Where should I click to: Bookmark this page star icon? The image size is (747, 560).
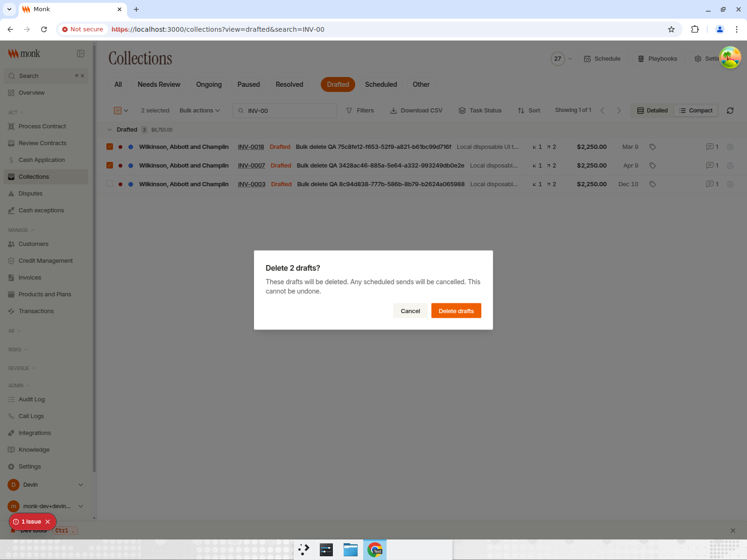[x=671, y=29]
